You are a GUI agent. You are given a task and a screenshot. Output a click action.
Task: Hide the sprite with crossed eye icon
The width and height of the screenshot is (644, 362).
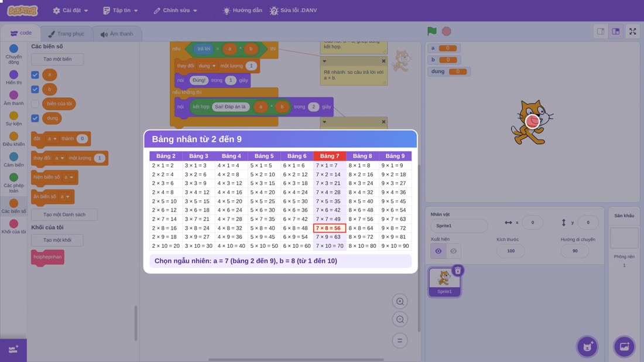point(453,251)
